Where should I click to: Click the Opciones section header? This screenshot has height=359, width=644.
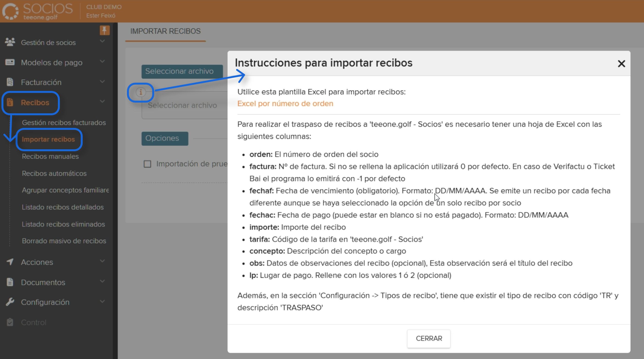(x=165, y=138)
